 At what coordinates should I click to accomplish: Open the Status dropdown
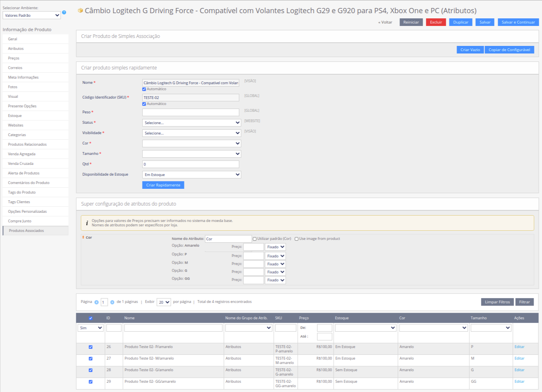point(192,123)
